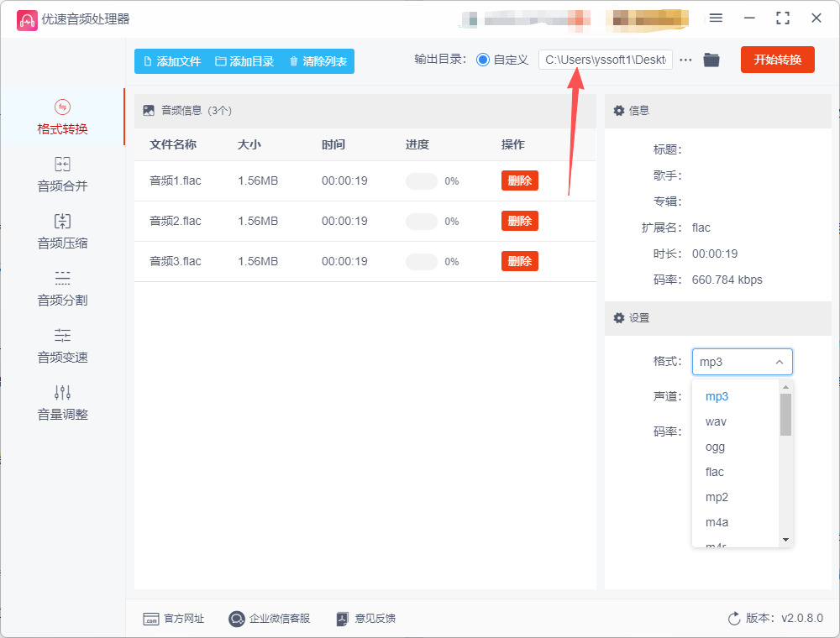Click the 进度 column header
Image resolution: width=840 pixels, height=638 pixels.
(417, 144)
